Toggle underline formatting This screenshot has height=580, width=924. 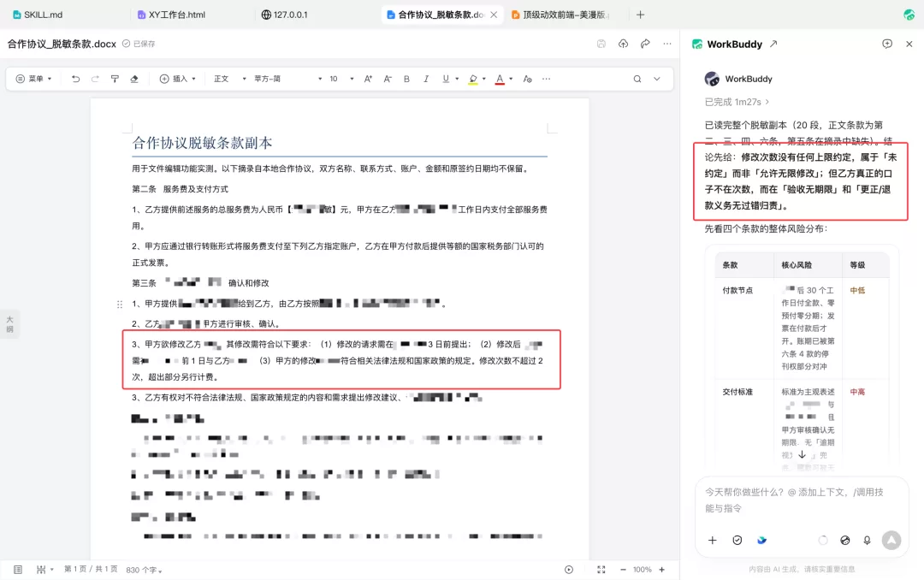click(446, 79)
